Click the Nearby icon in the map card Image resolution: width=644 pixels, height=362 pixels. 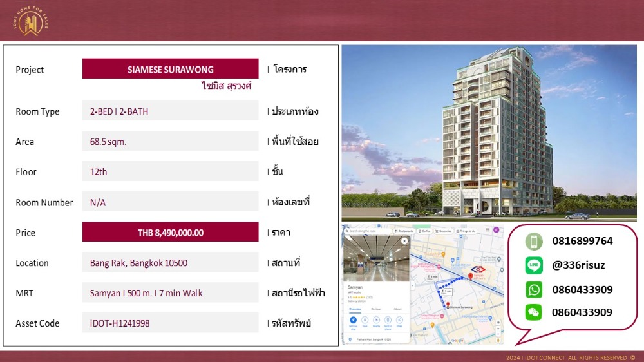(x=376, y=320)
